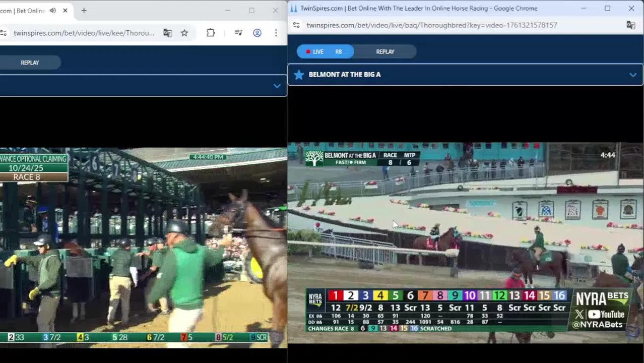Expand the track selector chevron in left window
Image resolution: width=644 pixels, height=363 pixels.
point(277,86)
